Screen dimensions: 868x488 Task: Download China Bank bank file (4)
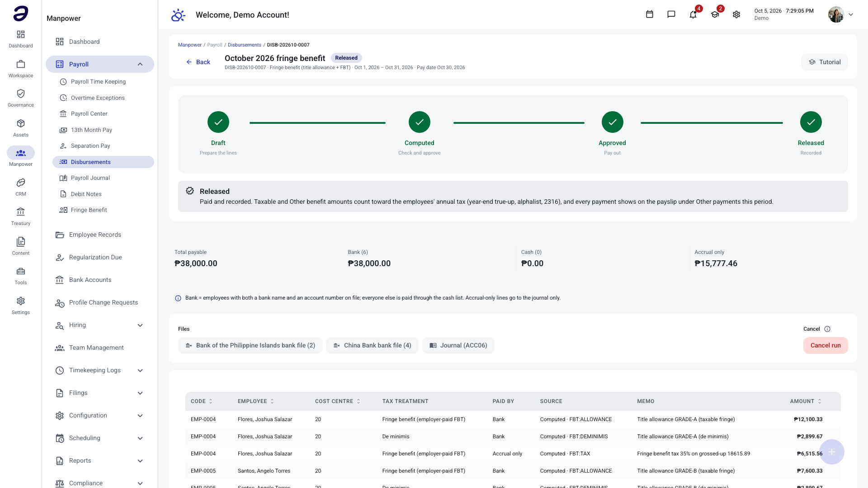(x=372, y=345)
